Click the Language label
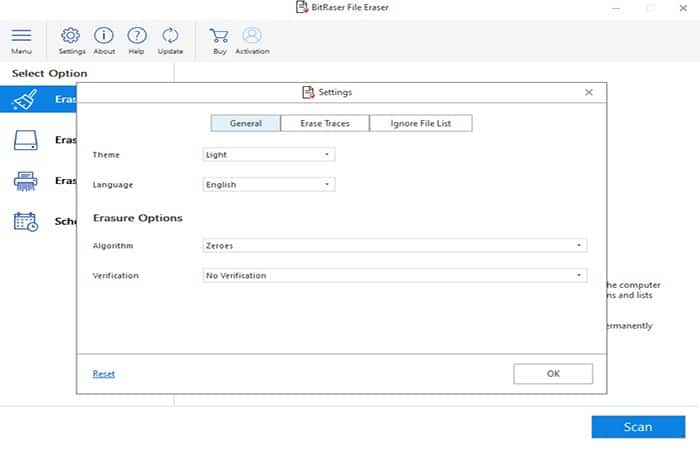This screenshot has width=700, height=450. coord(112,185)
